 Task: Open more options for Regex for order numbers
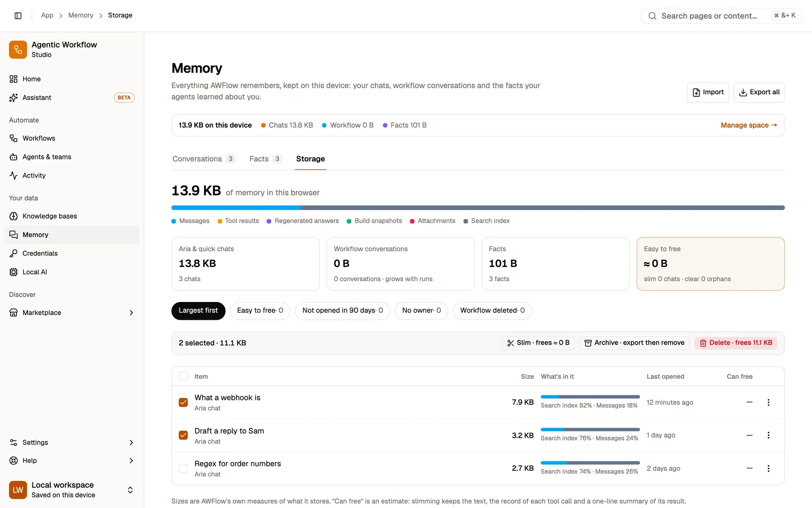tap(768, 469)
